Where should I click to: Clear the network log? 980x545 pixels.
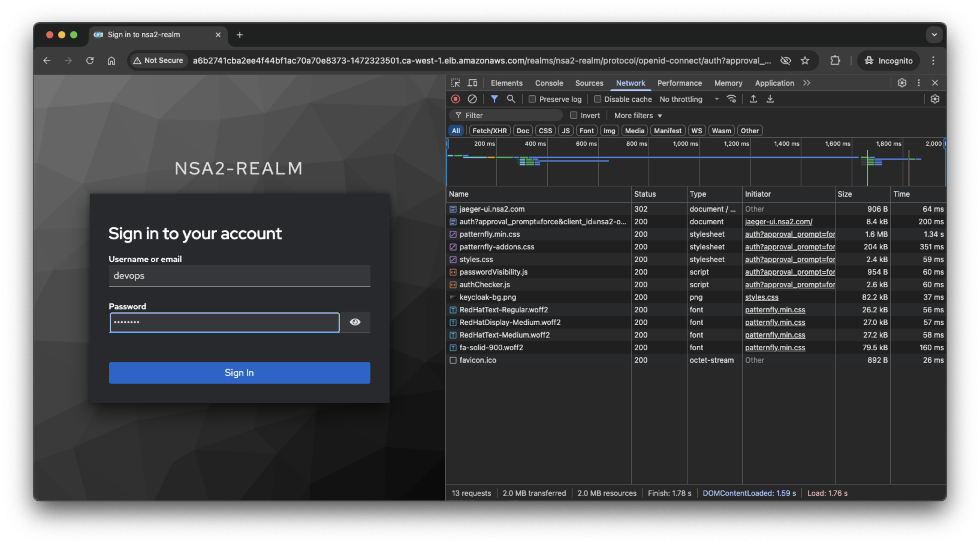click(x=472, y=99)
